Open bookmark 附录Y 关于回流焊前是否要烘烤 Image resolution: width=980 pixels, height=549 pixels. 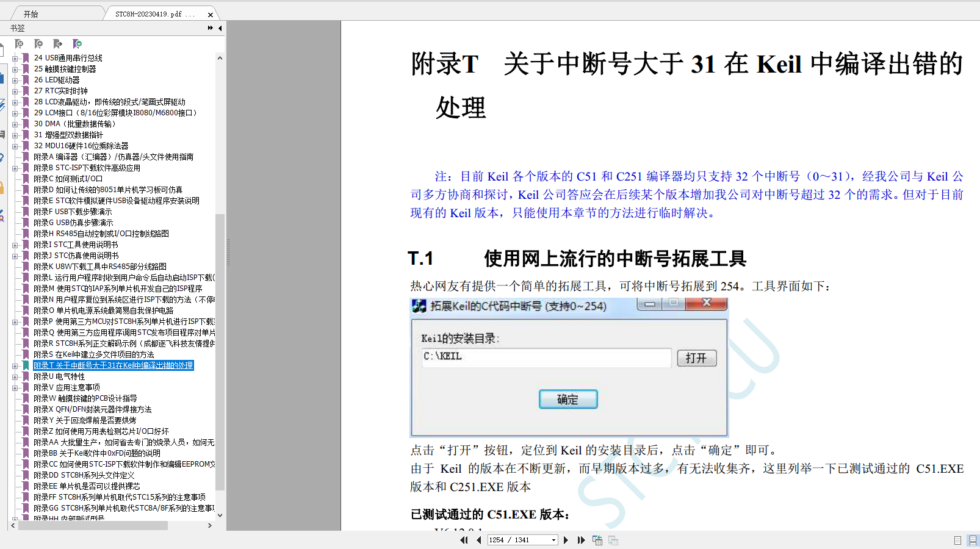point(85,420)
